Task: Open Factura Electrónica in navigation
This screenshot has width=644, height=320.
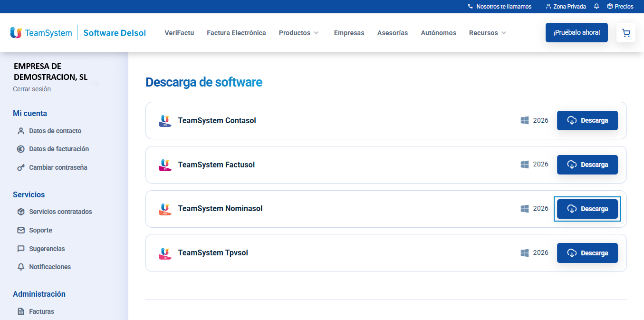Action: tap(236, 33)
